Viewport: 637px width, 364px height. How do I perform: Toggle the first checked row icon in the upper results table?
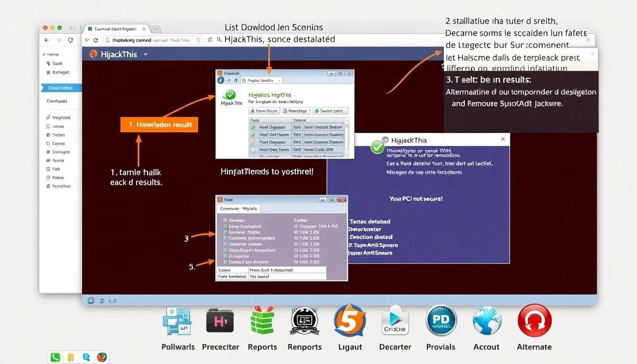253,127
